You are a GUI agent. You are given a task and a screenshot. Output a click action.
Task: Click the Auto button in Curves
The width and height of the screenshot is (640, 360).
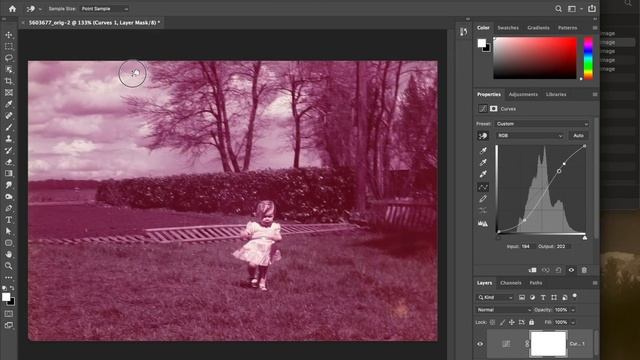coord(578,136)
